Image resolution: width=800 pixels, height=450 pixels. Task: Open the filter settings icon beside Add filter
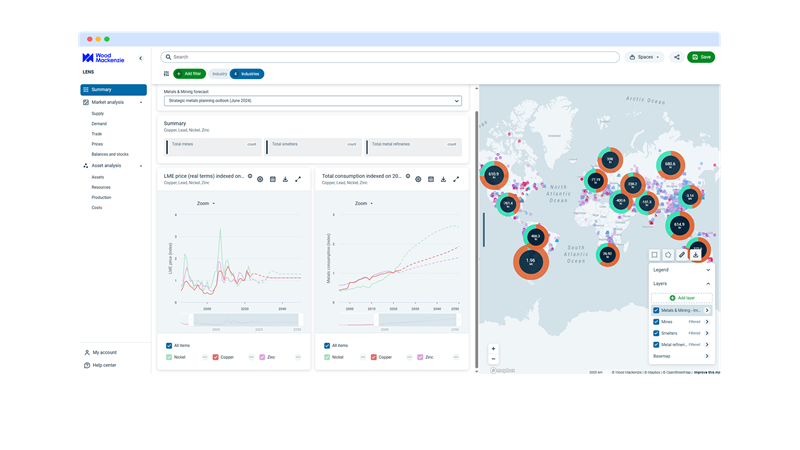[166, 74]
